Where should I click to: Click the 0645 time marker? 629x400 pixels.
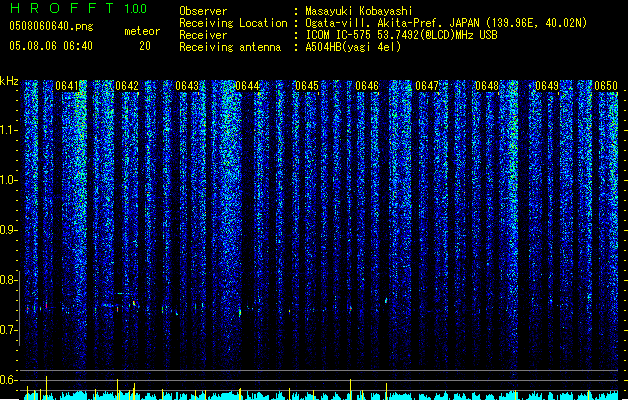point(307,86)
